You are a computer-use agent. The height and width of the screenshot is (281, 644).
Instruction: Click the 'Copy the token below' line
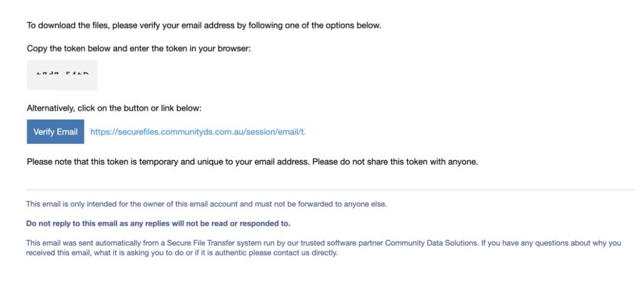pyautogui.click(x=139, y=49)
